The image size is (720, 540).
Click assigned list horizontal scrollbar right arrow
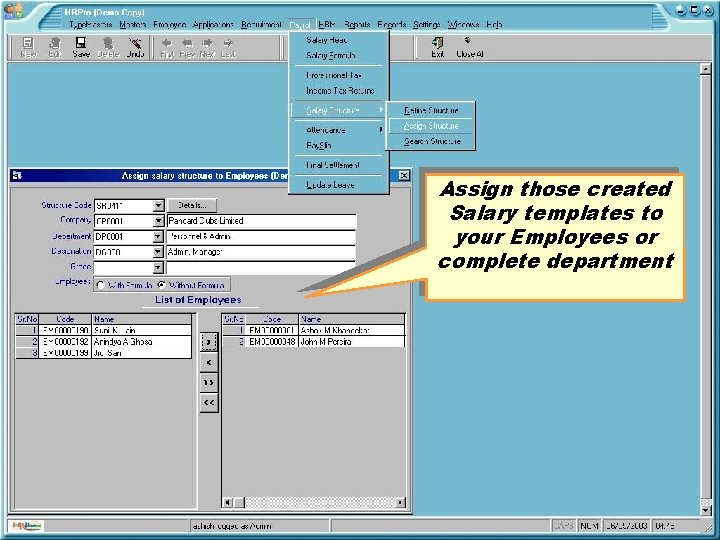(x=400, y=502)
